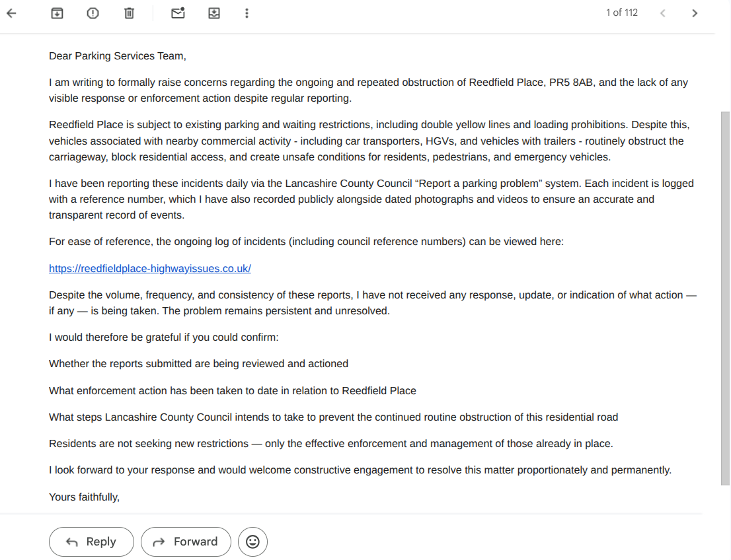This screenshot has width=731, height=560.
Task: Go to the older email arrow
Action: pyautogui.click(x=695, y=13)
